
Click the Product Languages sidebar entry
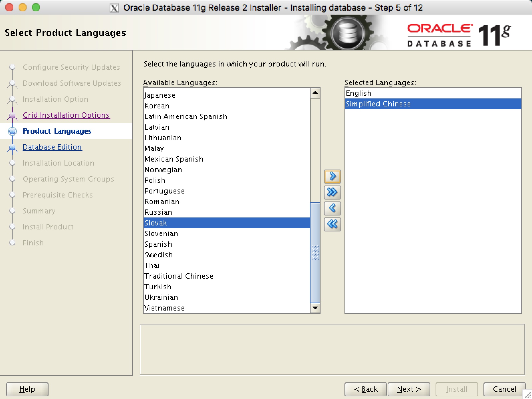[57, 131]
